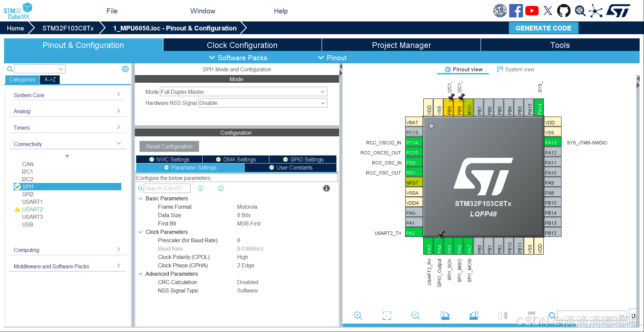Open the GitHub icon link

click(563, 11)
